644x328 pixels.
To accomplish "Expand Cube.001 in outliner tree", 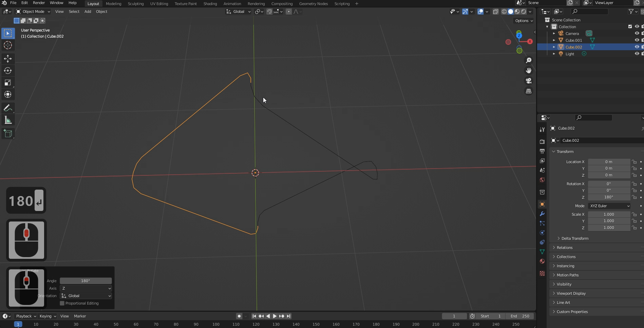I will 554,40.
